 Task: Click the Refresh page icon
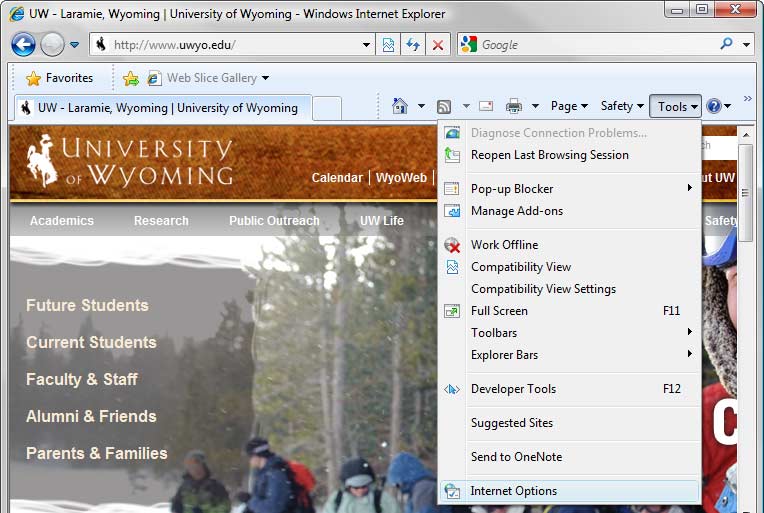tap(413, 45)
